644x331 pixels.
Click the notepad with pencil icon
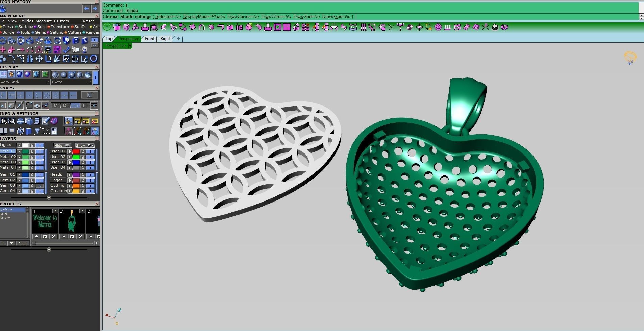[45, 121]
